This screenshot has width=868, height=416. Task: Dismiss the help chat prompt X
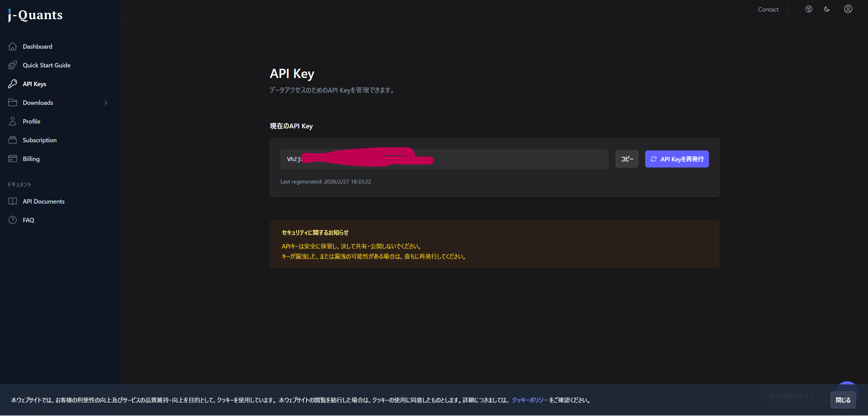tap(820, 396)
